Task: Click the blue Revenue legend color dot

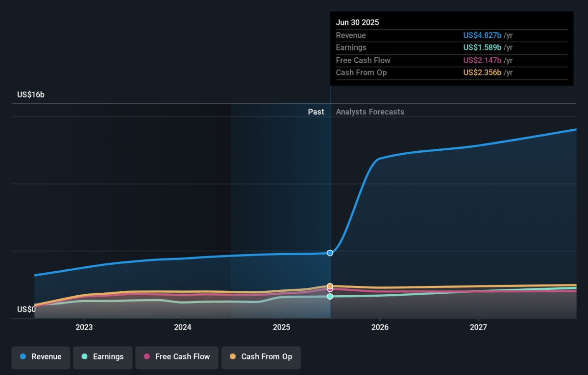Action: pyautogui.click(x=23, y=357)
